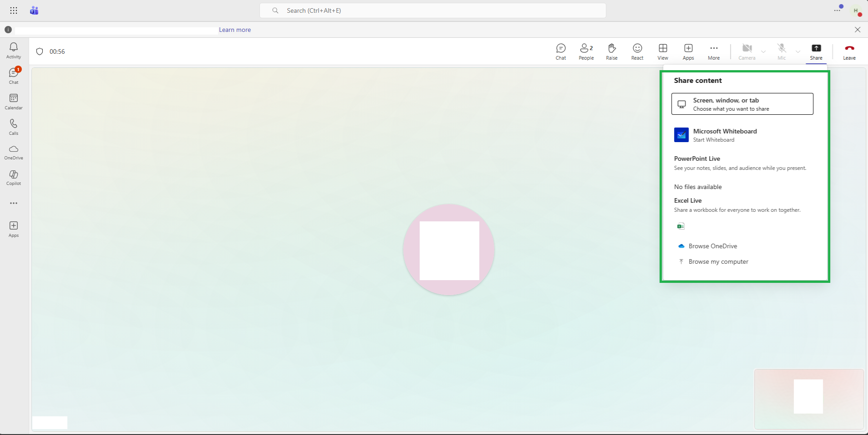The height and width of the screenshot is (435, 868).
Task: Open the profile avatar menu
Action: point(856,10)
